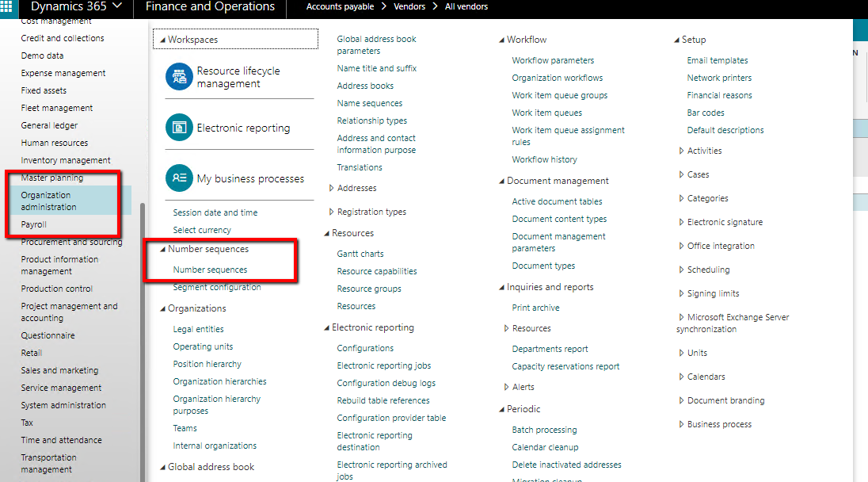Open the Number sequences link
This screenshot has width=868, height=482.
[x=211, y=270]
